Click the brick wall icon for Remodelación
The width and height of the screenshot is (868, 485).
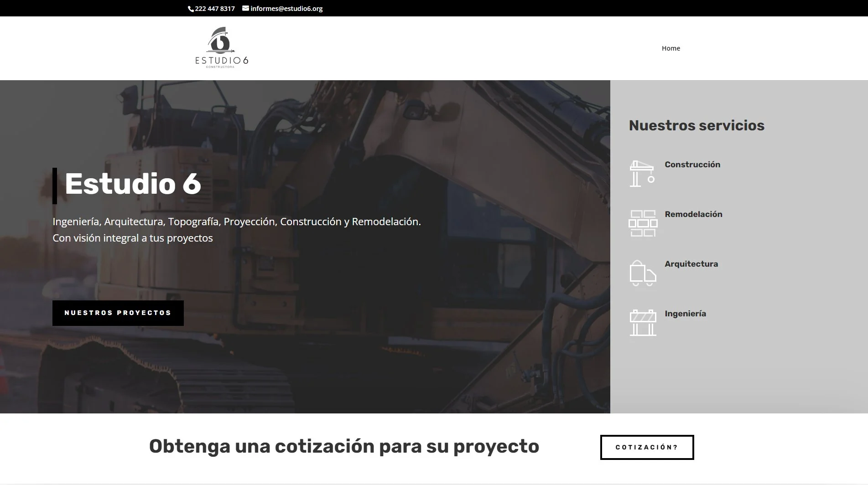click(x=643, y=223)
